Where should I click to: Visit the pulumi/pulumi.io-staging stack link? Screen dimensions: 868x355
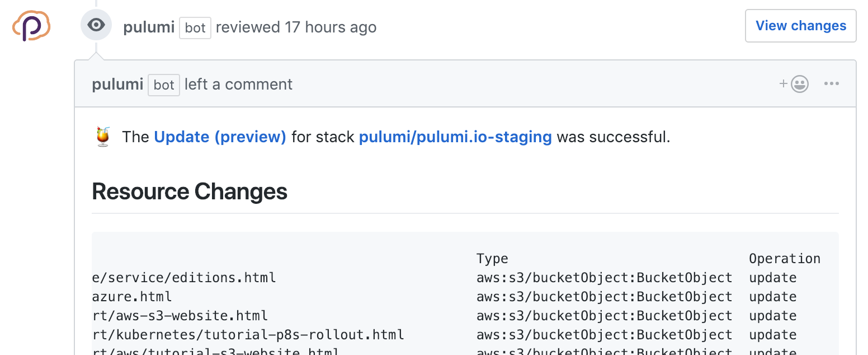point(455,137)
